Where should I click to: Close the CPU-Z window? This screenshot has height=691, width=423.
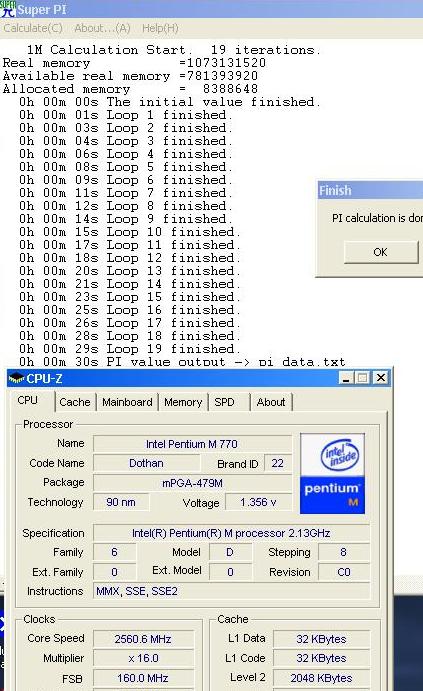click(381, 378)
